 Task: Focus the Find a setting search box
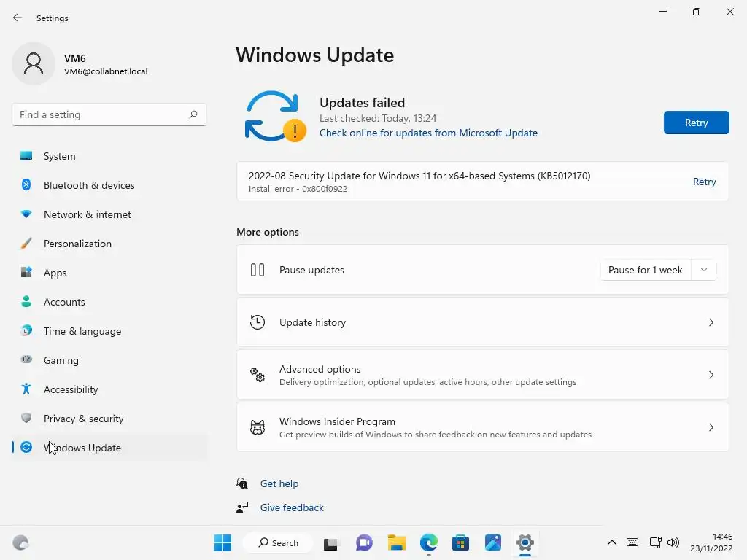click(109, 114)
